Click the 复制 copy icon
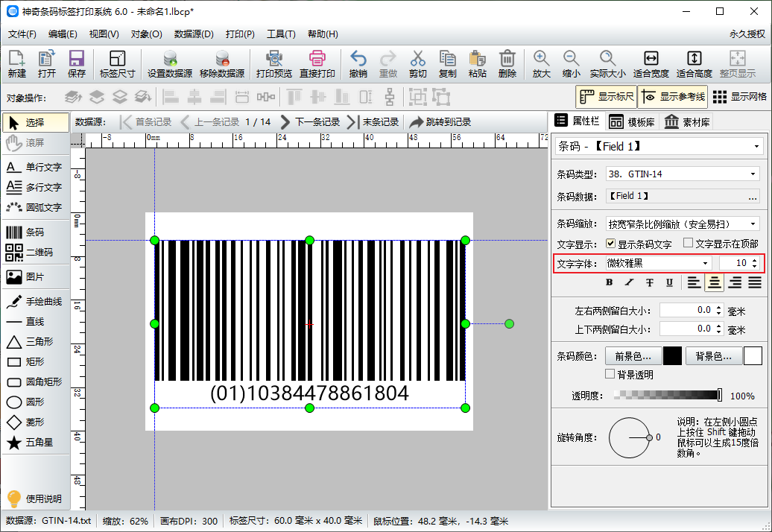 (448, 63)
